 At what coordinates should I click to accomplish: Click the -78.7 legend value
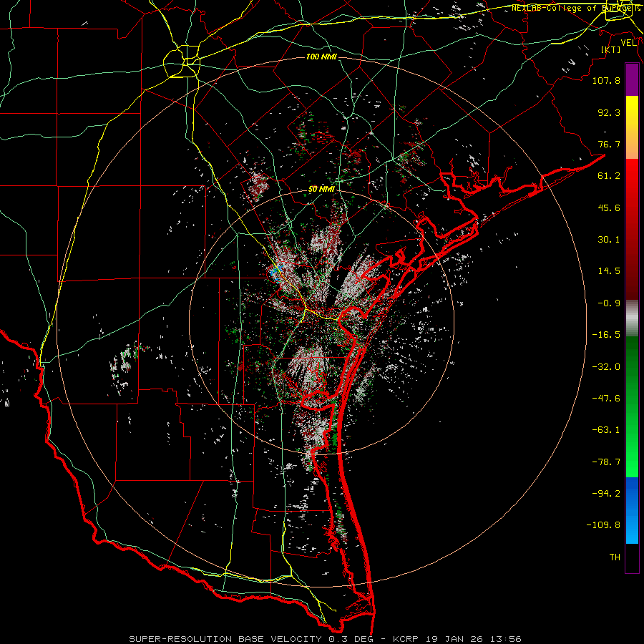click(x=606, y=462)
